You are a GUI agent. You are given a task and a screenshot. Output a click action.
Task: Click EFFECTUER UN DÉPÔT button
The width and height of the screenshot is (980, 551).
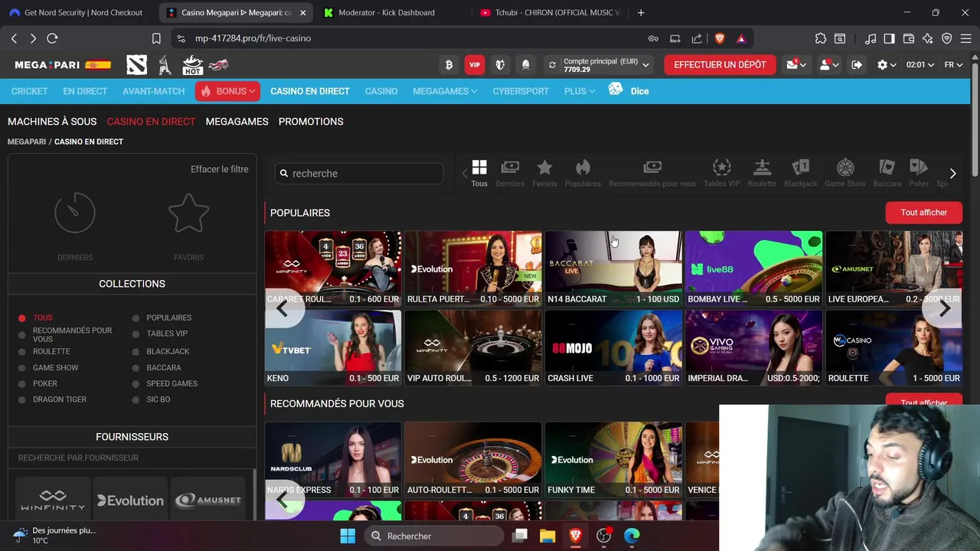click(720, 65)
